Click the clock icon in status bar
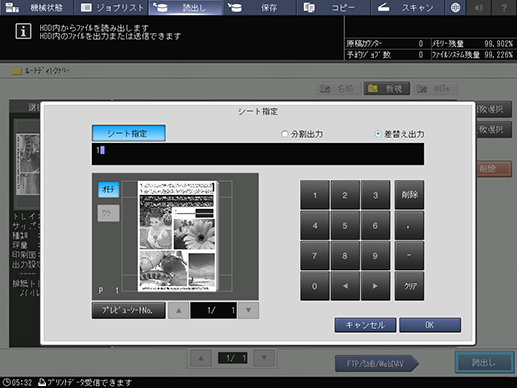This screenshot has width=517, height=388. pyautogui.click(x=6, y=382)
